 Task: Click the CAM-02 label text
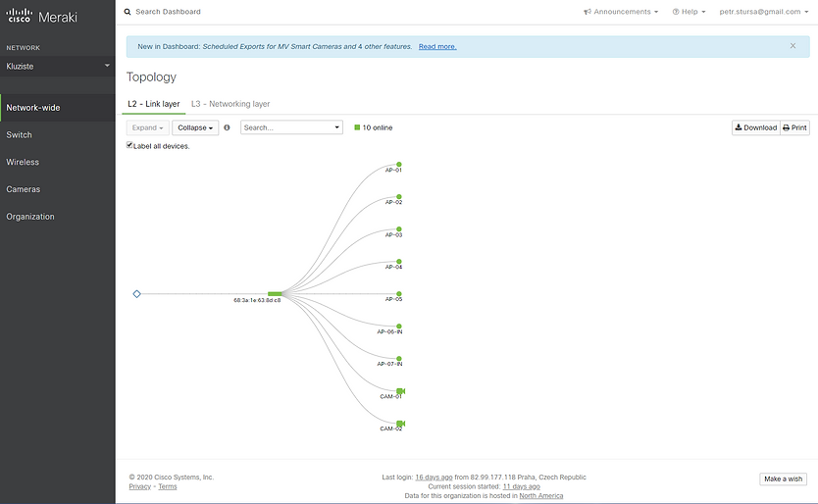click(390, 428)
